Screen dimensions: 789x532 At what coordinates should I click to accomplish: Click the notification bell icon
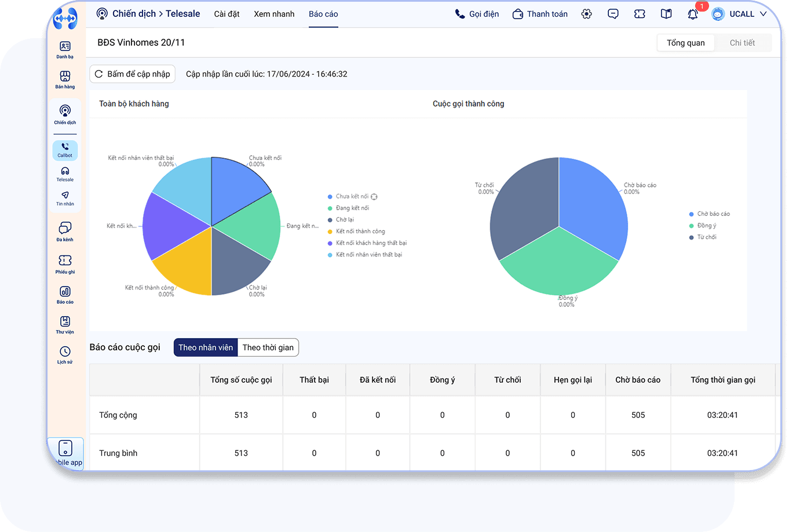(692, 14)
